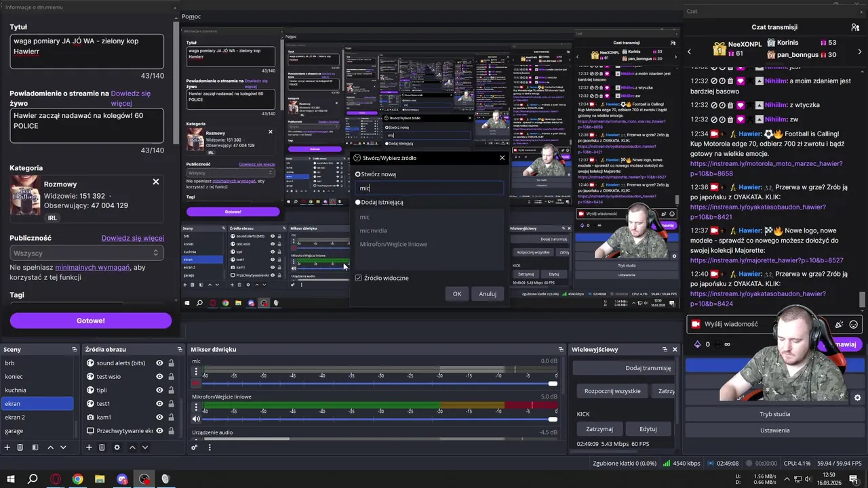Hide the test1 source
This screenshot has width=868, height=488.
pos(159,404)
